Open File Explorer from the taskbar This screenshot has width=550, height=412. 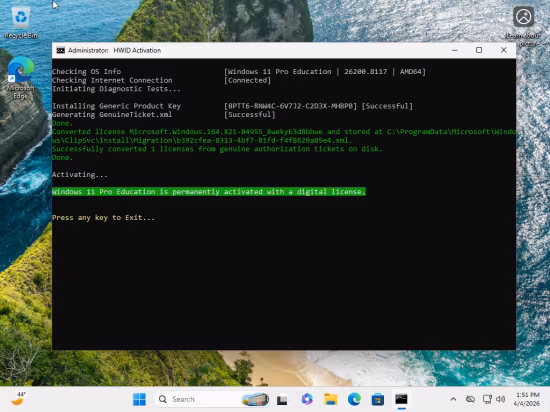(330, 399)
